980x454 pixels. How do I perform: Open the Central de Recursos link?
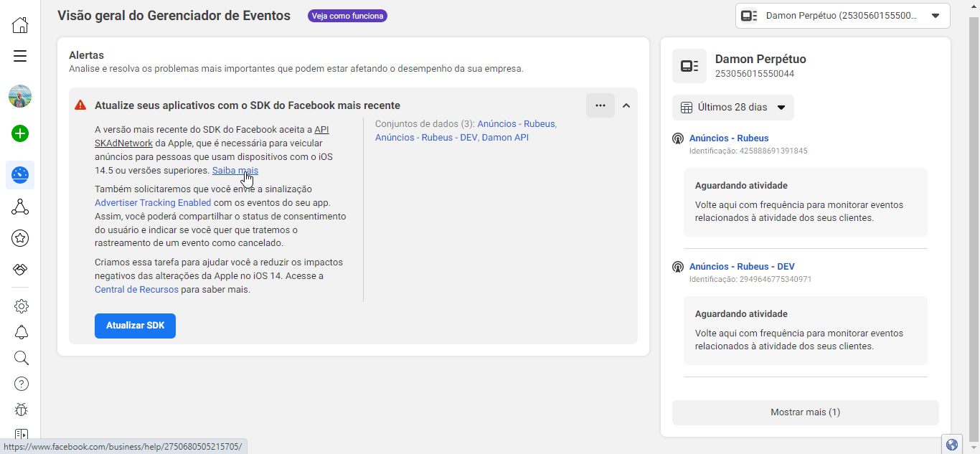(136, 290)
